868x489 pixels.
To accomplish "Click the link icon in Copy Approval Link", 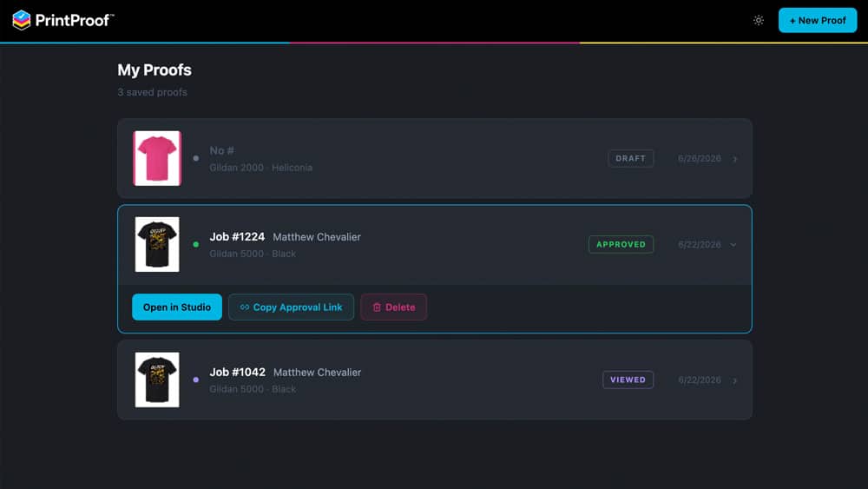I will coord(245,307).
